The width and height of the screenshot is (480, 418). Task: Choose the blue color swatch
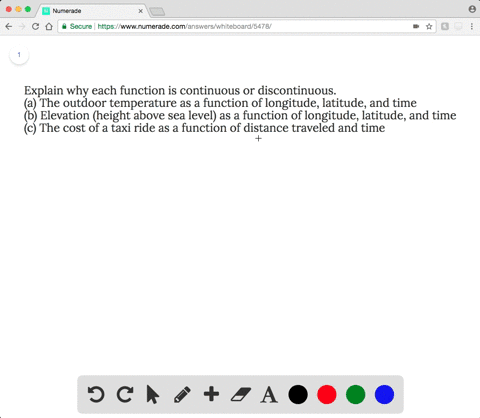tap(384, 395)
